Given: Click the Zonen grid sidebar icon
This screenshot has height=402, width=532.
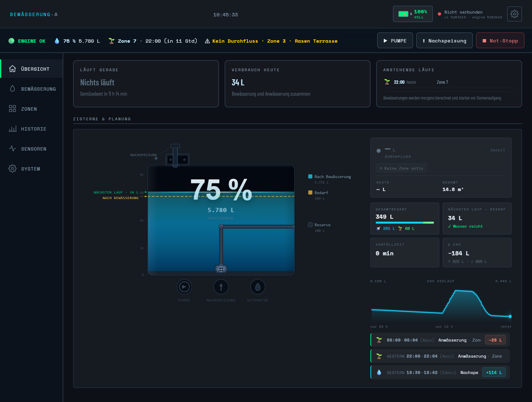Looking at the screenshot, I should point(12,109).
